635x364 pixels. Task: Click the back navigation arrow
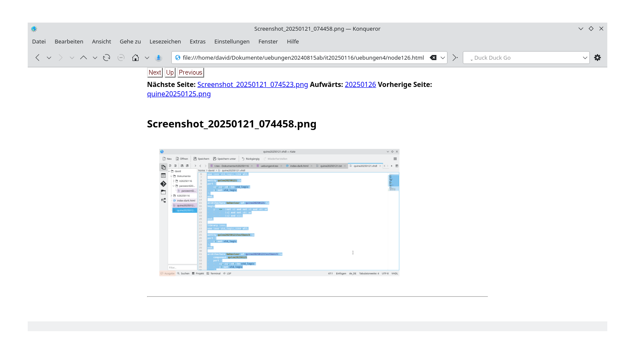click(x=37, y=58)
